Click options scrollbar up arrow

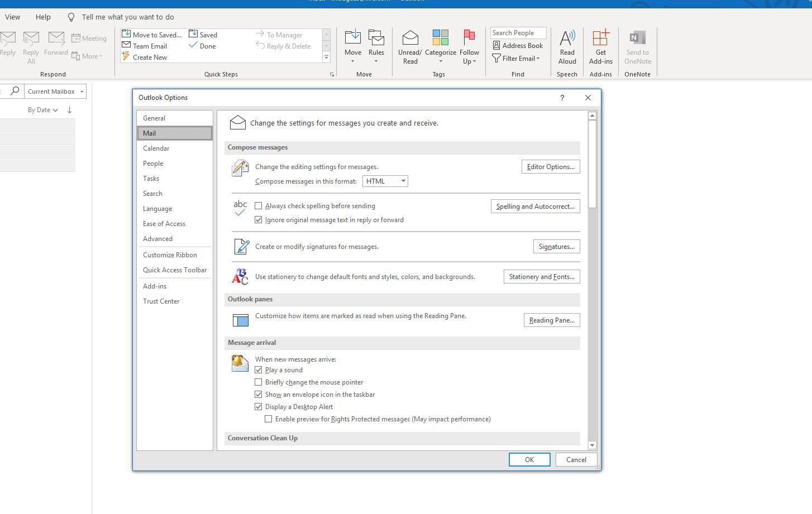[593, 116]
